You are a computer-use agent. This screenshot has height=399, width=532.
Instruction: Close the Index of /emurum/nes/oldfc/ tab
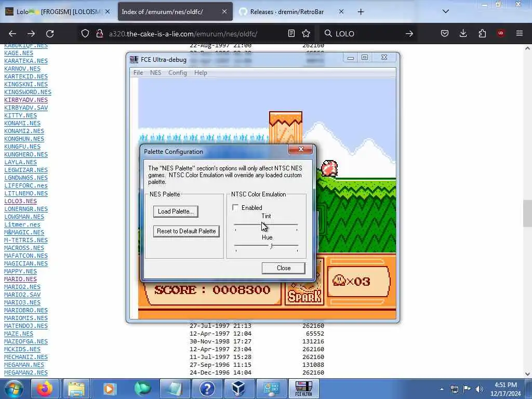tap(224, 11)
